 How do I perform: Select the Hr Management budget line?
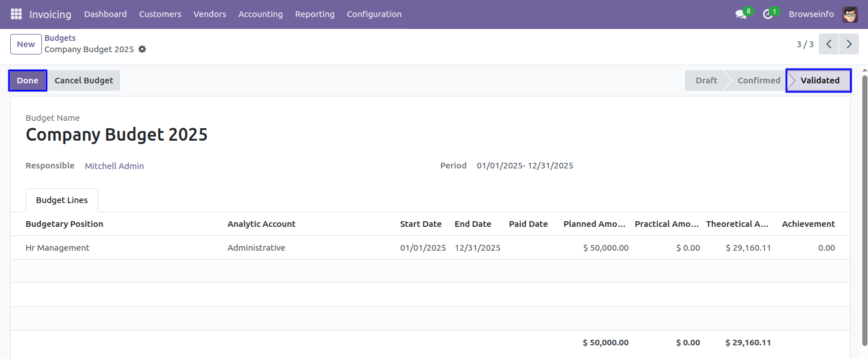[57, 248]
